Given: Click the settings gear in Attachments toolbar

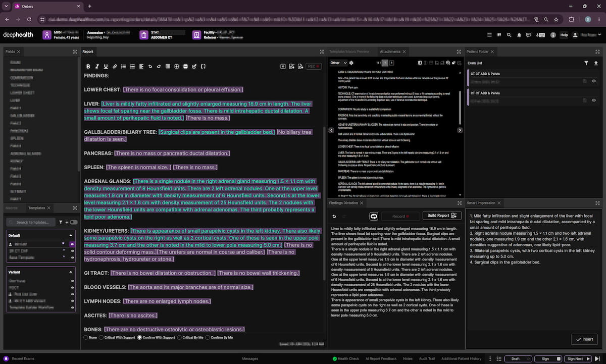Looking at the screenshot, I should point(351,63).
